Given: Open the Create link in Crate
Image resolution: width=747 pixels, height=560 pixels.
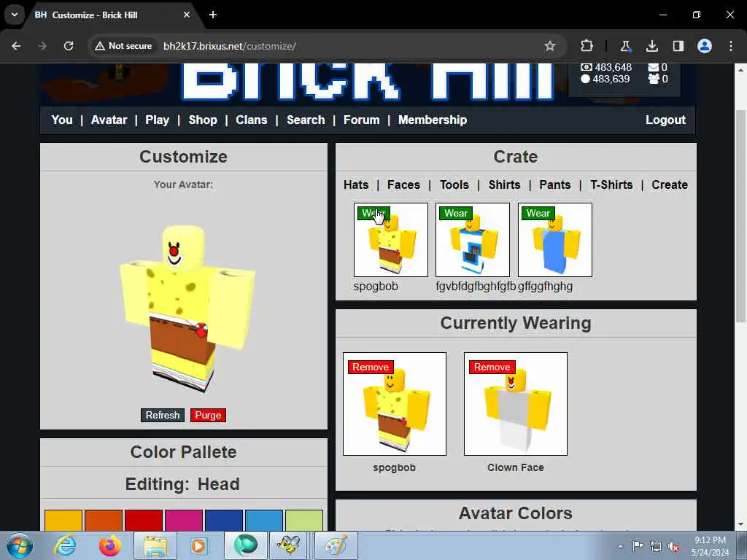Looking at the screenshot, I should click(x=670, y=184).
